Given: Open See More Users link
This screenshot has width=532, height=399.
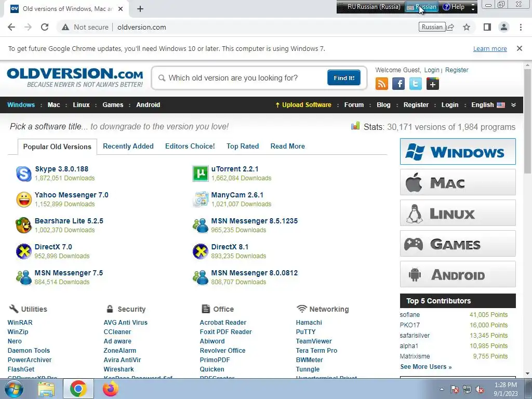Looking at the screenshot, I should 426,367.
